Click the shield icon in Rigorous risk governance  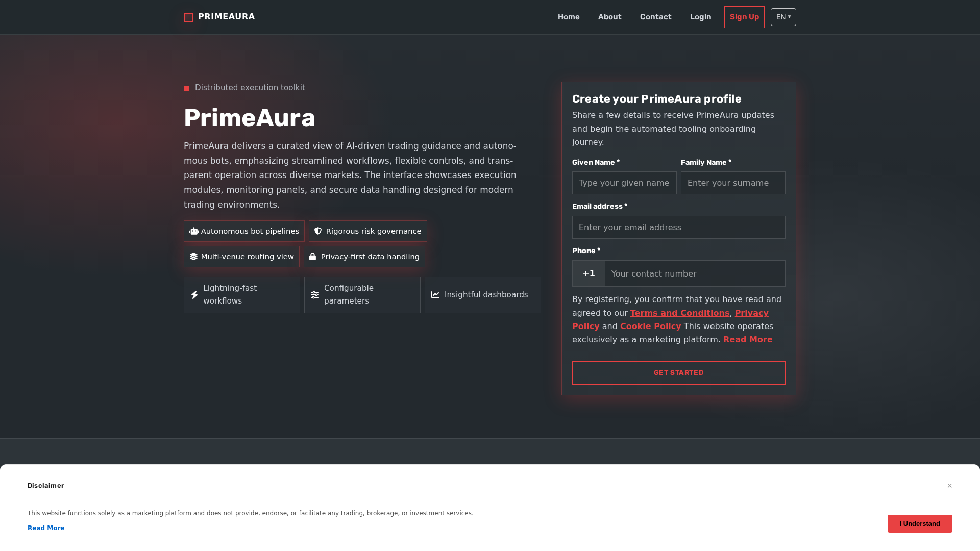point(318,231)
